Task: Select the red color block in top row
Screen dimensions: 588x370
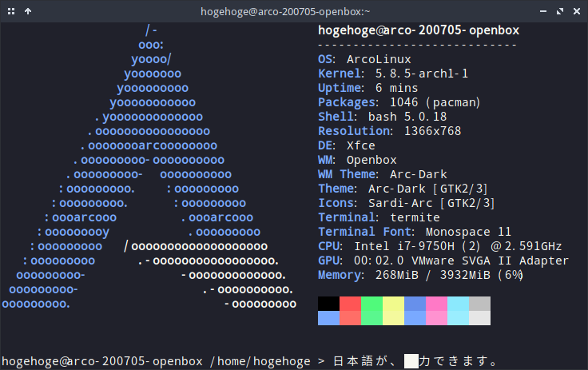Action: tap(350, 304)
